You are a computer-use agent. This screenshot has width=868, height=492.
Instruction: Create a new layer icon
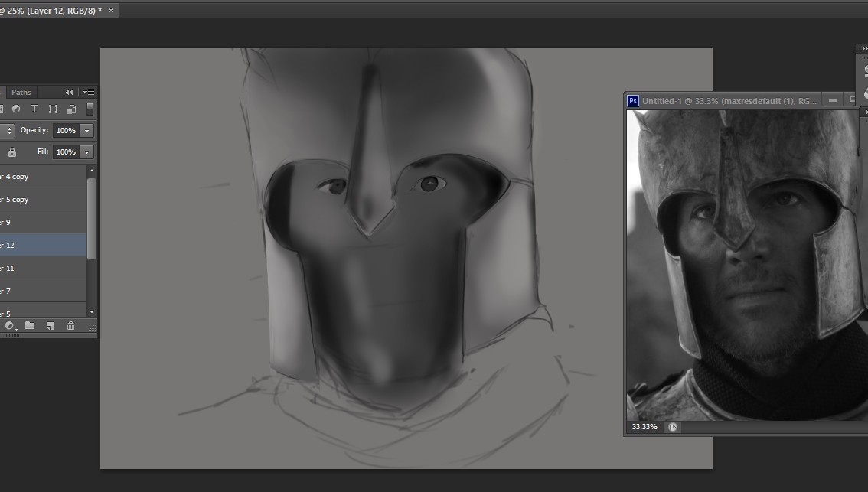tap(51, 326)
